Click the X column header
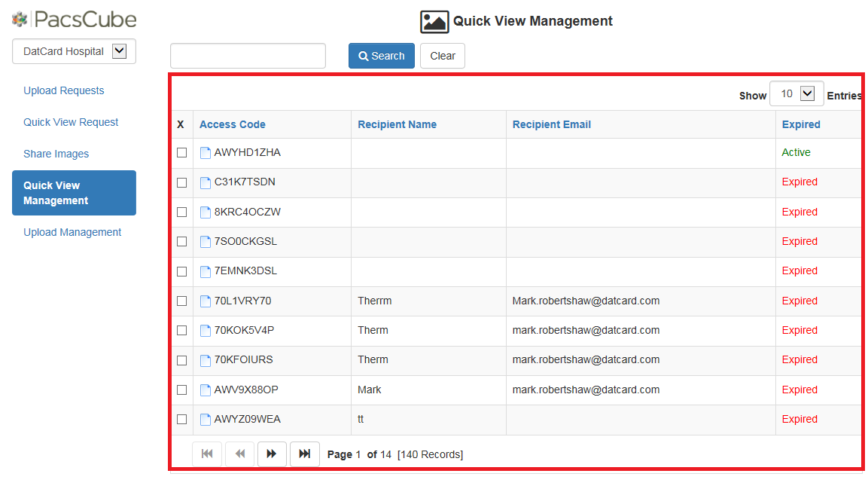The height and width of the screenshot is (495, 868). pos(181,125)
